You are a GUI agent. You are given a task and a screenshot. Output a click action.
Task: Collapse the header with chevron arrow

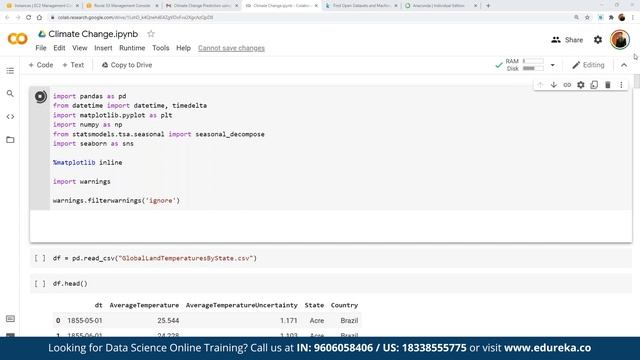[624, 65]
